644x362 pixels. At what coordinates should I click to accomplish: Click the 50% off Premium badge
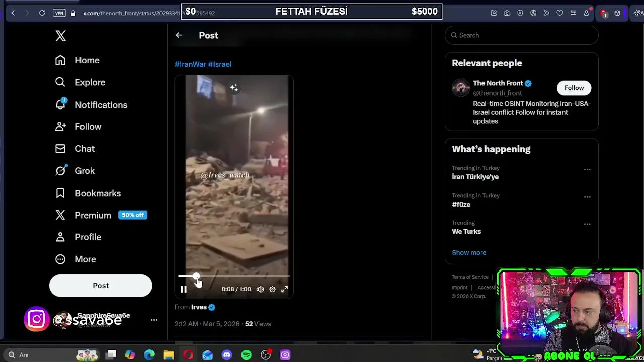coord(133,215)
